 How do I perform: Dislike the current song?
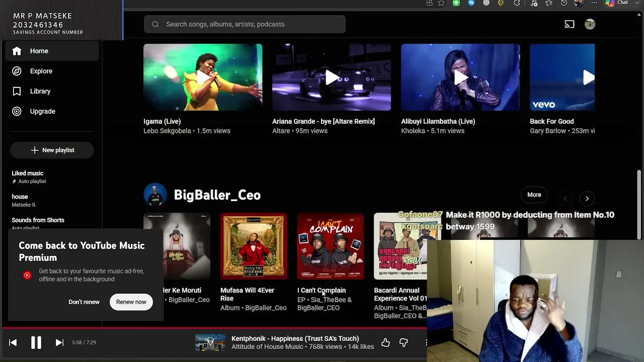[404, 342]
